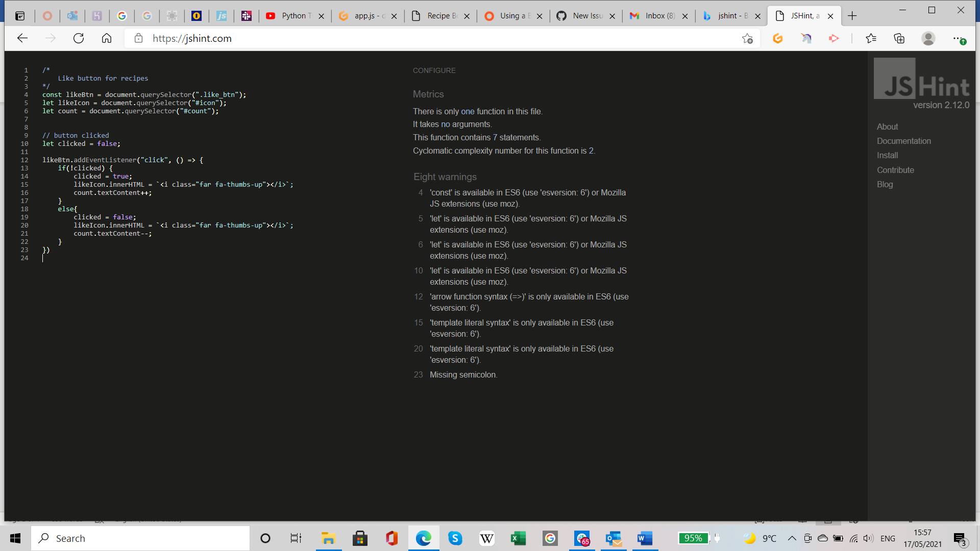Open the browser Collections icon
This screenshot has width=980, height=551.
coord(899,38)
